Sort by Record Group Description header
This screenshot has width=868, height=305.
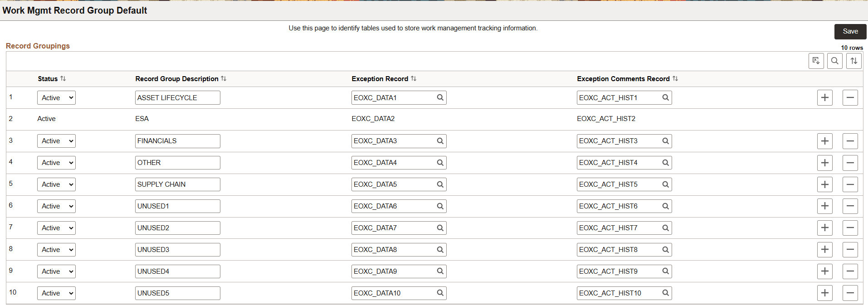tap(224, 78)
